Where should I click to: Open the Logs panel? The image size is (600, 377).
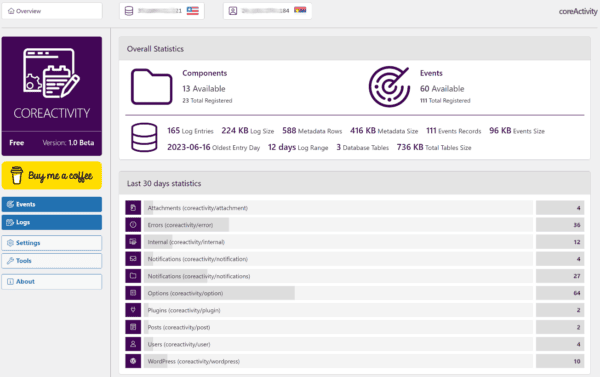[x=52, y=222]
